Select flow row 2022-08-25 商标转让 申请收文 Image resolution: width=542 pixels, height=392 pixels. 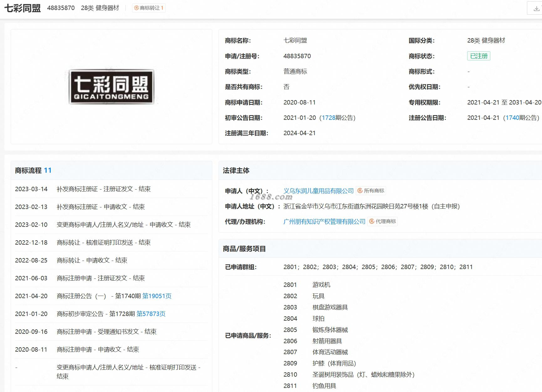click(111, 260)
